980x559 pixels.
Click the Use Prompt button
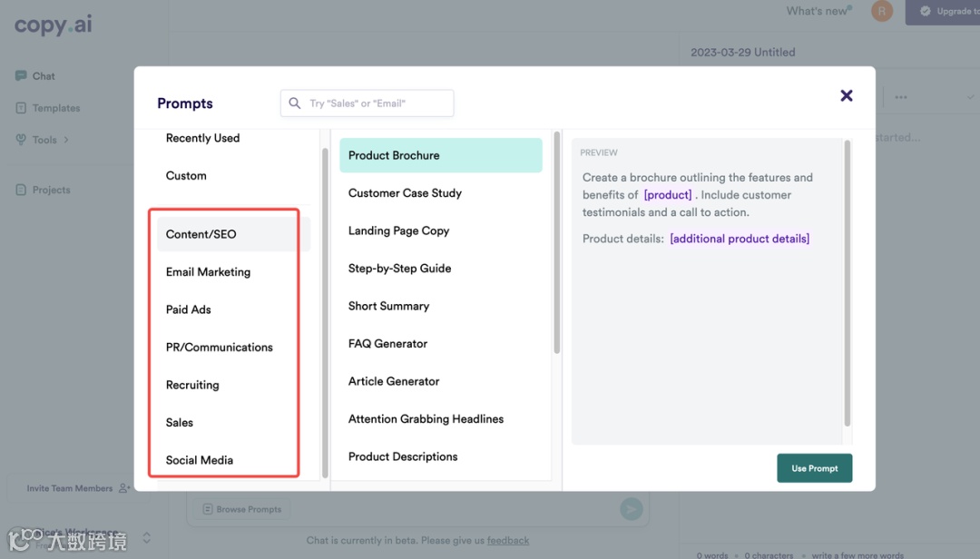coord(814,468)
